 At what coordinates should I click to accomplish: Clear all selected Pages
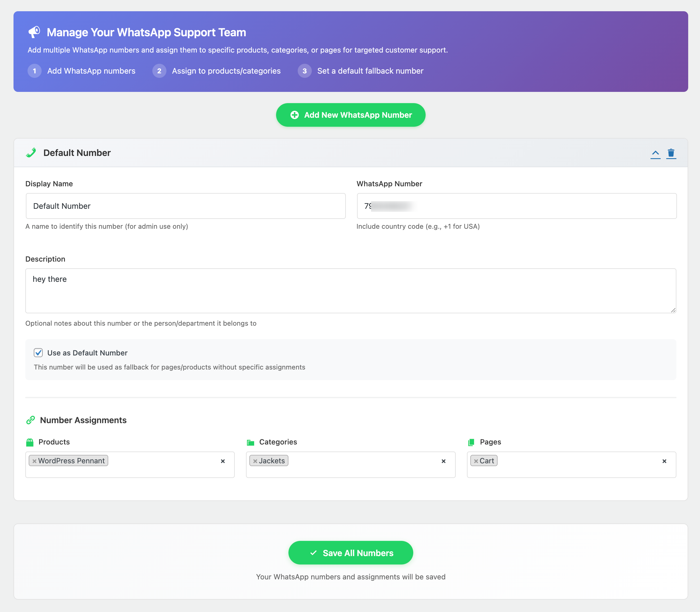coord(664,461)
